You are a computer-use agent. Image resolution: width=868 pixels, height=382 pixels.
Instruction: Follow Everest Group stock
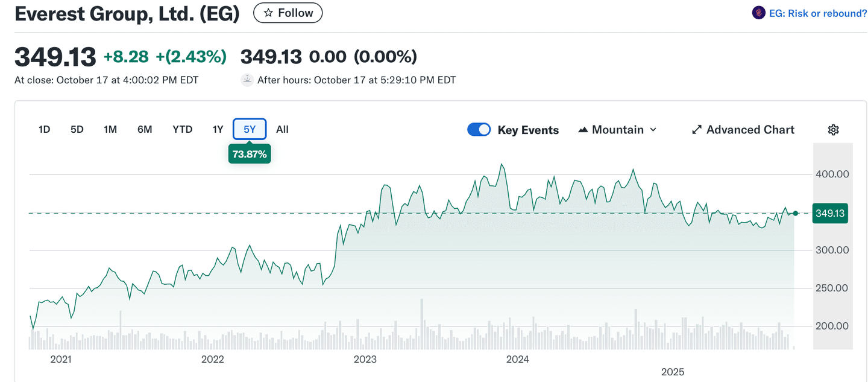point(288,13)
